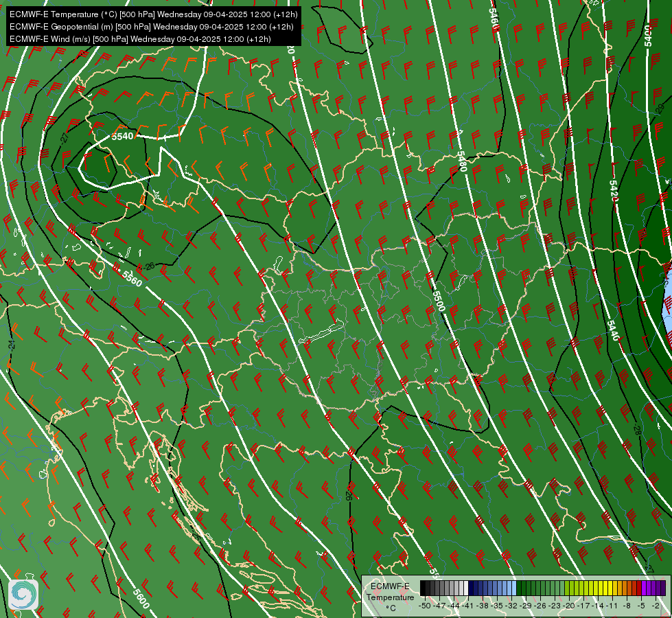Click the -35 value on the legend scale
Image resolution: width=672 pixels, height=618 pixels.
(x=497, y=606)
